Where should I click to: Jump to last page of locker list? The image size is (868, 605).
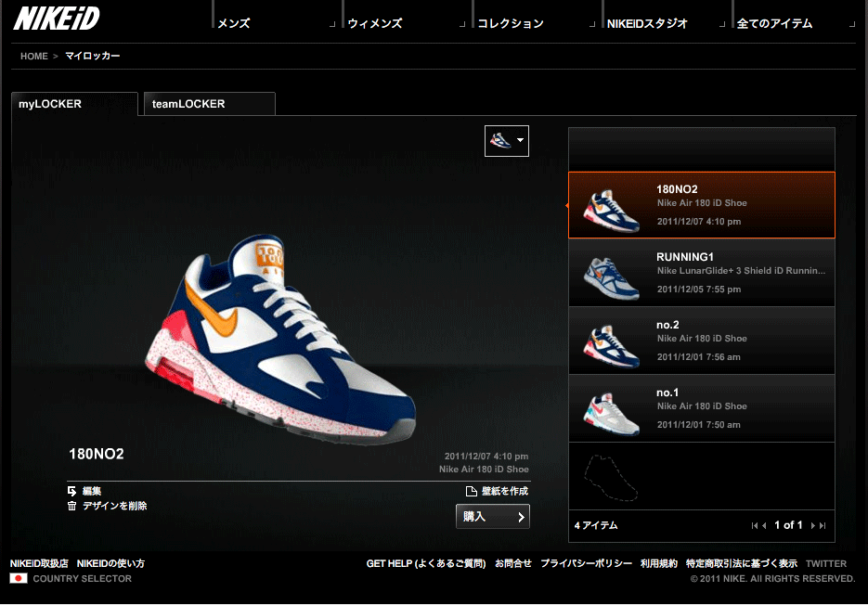coord(823,526)
